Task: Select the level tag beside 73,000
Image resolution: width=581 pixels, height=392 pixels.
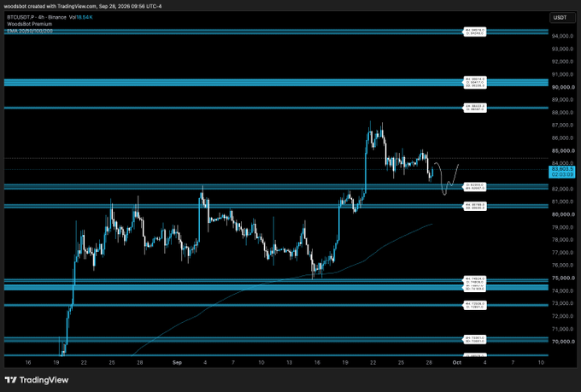Action: pos(475,305)
